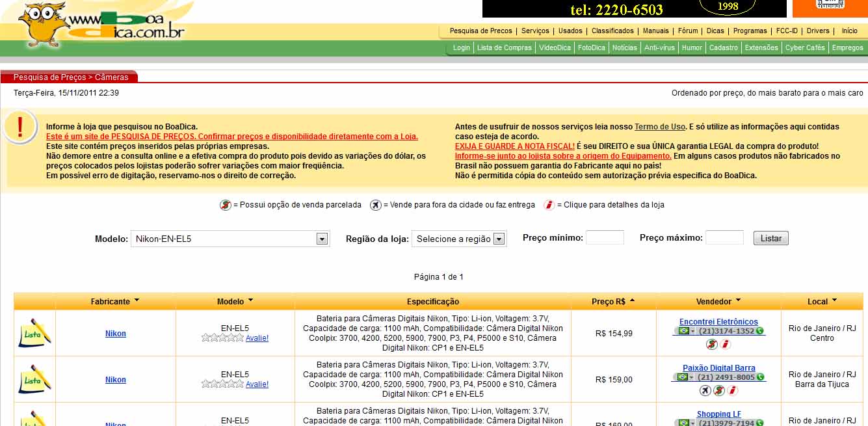Go to the Fórum menu item
This screenshot has width=868, height=426.
click(x=687, y=31)
